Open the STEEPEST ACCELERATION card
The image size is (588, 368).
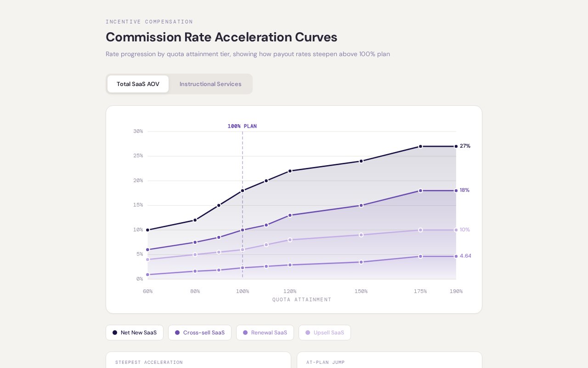[x=198, y=362]
